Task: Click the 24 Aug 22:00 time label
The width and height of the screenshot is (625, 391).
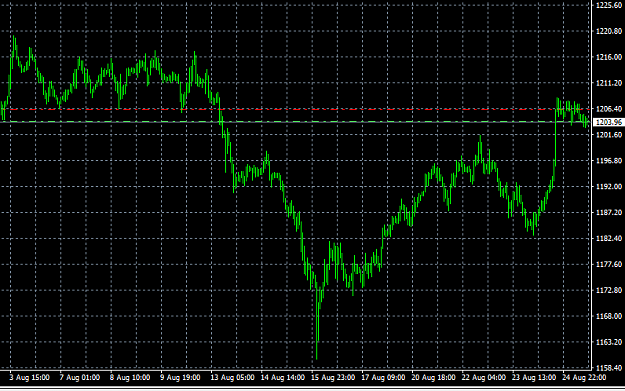Action: pos(584,377)
